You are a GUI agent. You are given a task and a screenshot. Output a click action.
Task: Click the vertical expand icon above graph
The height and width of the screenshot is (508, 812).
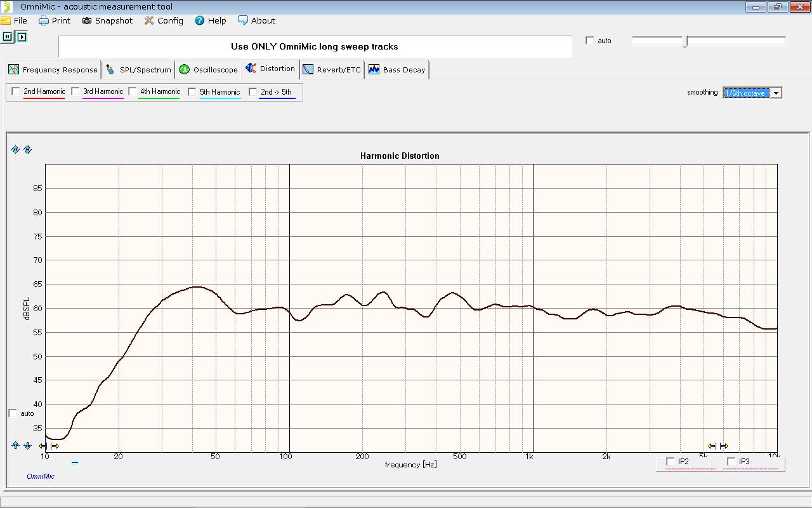[x=16, y=150]
